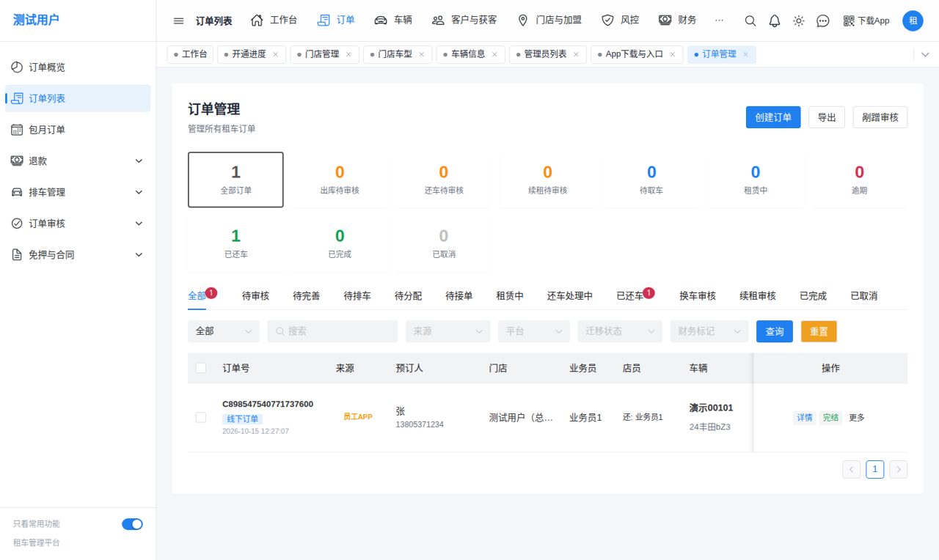Click the 导出 button

(x=827, y=117)
